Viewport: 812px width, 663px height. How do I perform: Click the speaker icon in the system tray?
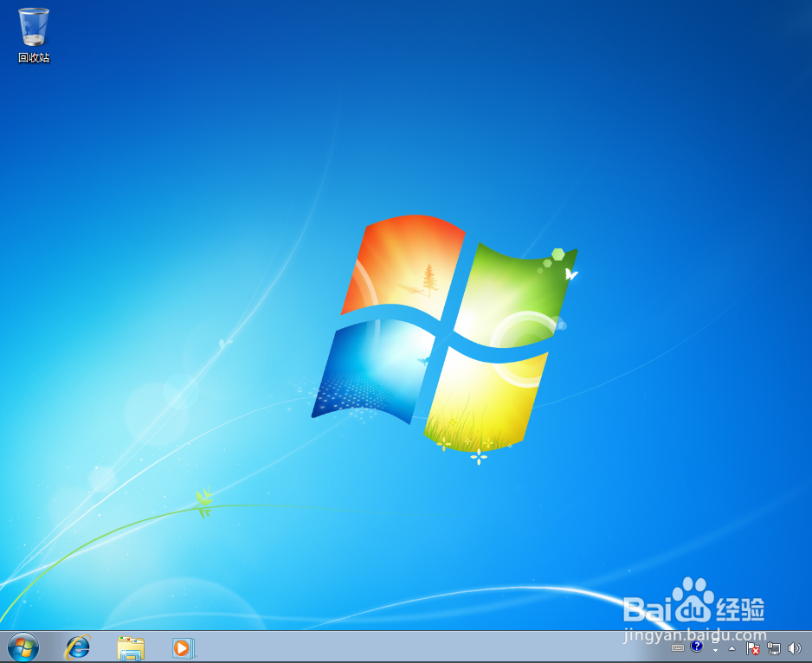pos(796,648)
